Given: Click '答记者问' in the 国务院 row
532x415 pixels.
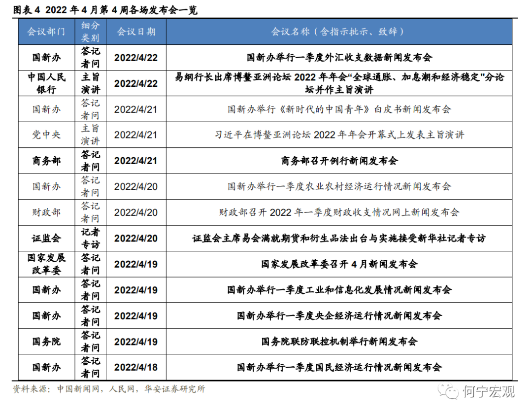Looking at the screenshot, I should pyautogui.click(x=90, y=341).
